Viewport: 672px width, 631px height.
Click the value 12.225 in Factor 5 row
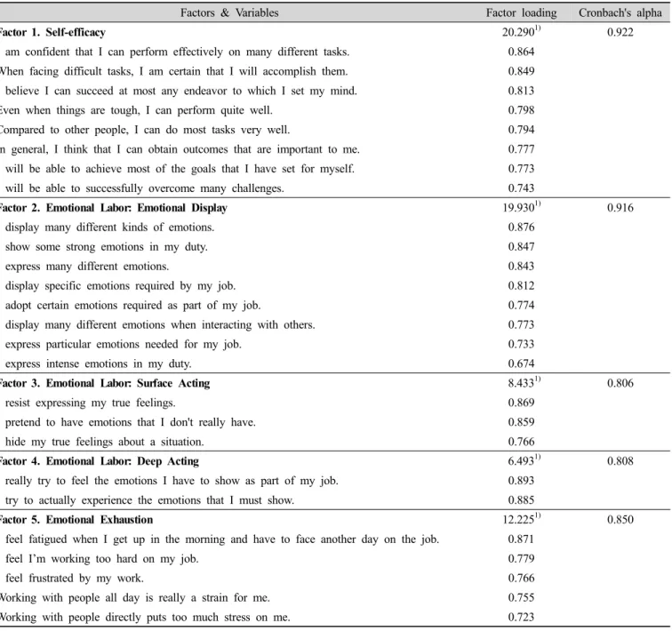521,519
